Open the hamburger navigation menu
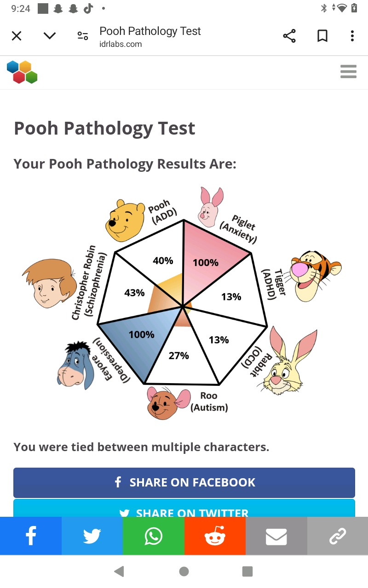Image resolution: width=368 pixels, height=588 pixels. (348, 72)
